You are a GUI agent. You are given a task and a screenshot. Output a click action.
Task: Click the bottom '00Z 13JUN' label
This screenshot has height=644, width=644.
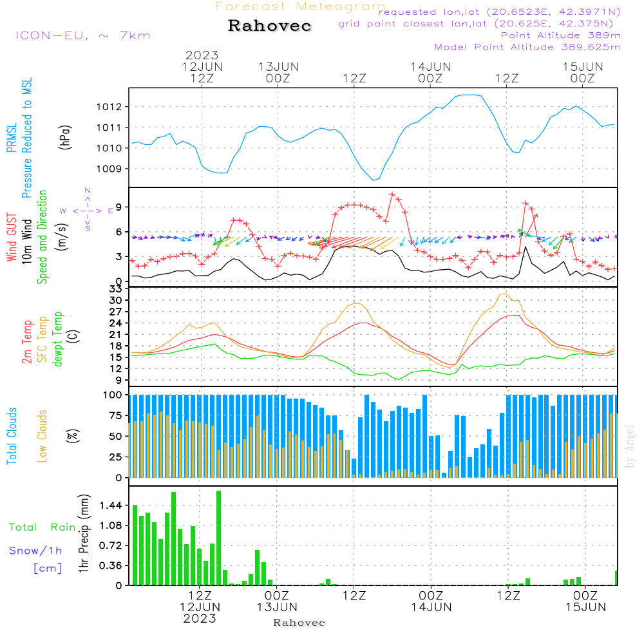pyautogui.click(x=277, y=601)
